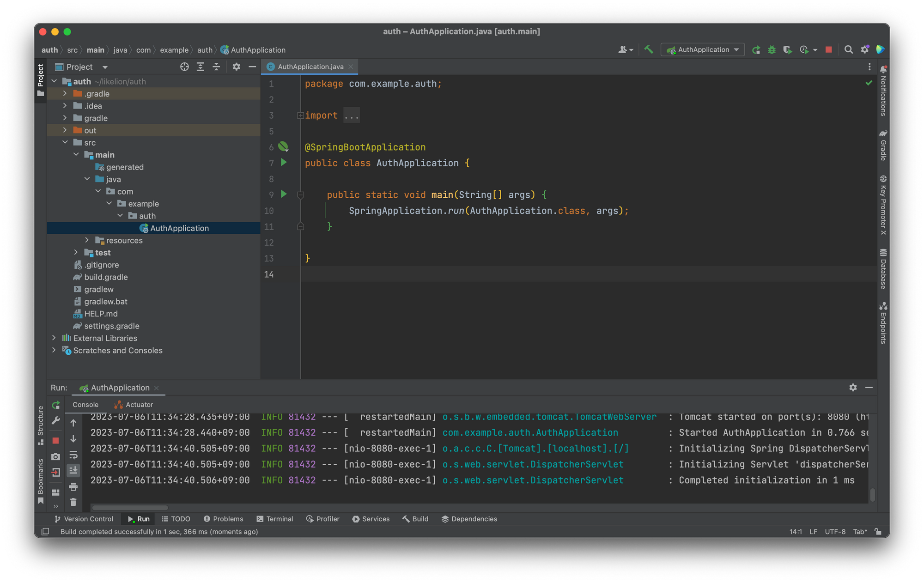Click the Collapse All icon in Project panel
Viewport: 924px width, 583px height.
[x=216, y=67]
